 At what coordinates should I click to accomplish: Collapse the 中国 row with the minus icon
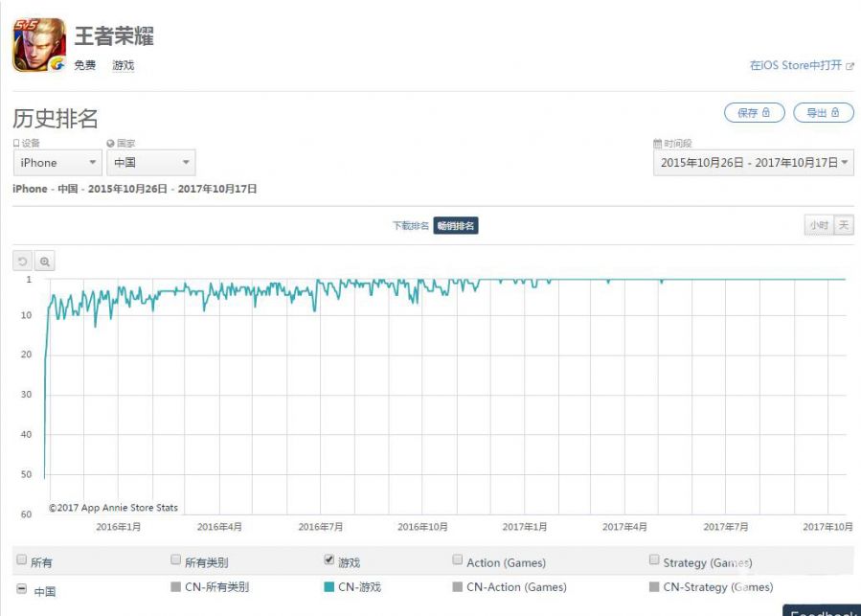click(21, 589)
